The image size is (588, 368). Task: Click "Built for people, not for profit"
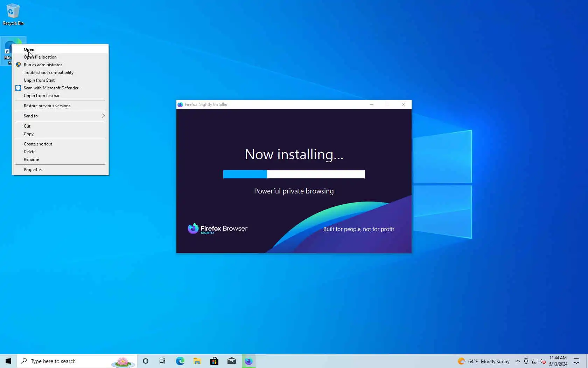pos(359,229)
